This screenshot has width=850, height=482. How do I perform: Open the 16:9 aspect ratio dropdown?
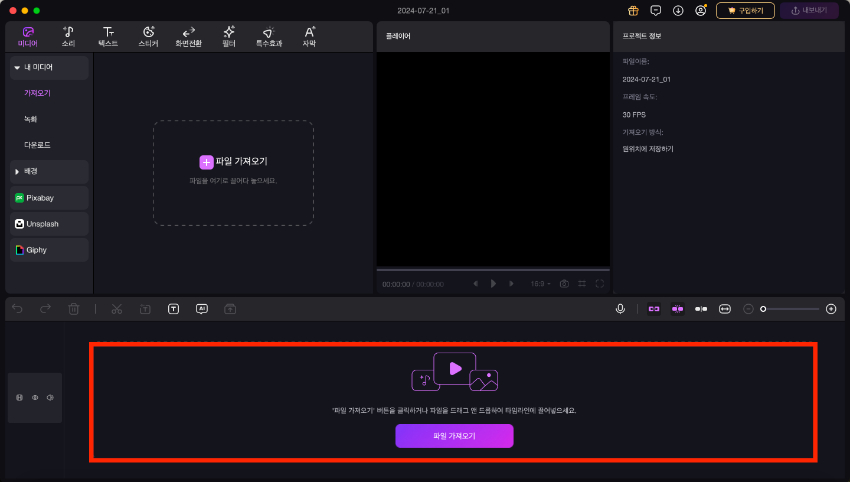click(x=540, y=284)
